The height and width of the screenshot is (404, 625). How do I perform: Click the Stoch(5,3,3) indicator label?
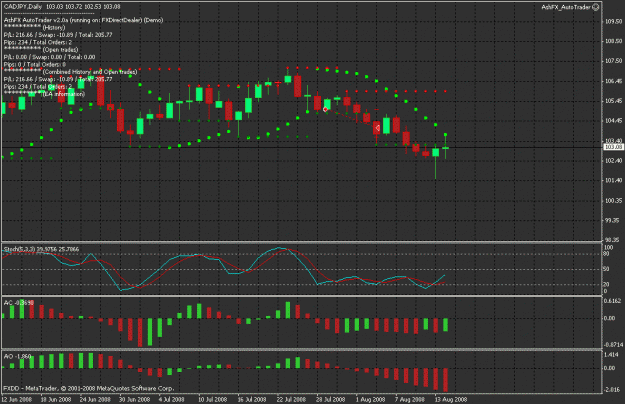coord(41,249)
